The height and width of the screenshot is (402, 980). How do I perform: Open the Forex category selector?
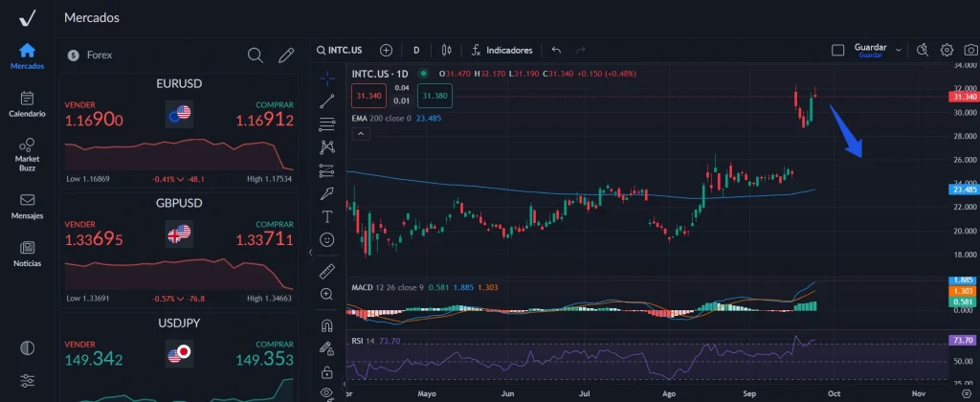[91, 56]
